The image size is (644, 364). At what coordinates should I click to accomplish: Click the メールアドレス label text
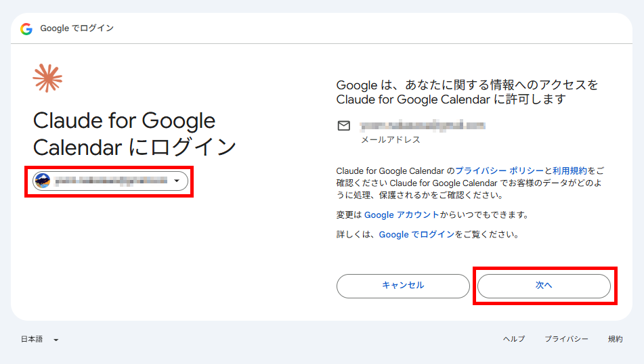pos(391,140)
